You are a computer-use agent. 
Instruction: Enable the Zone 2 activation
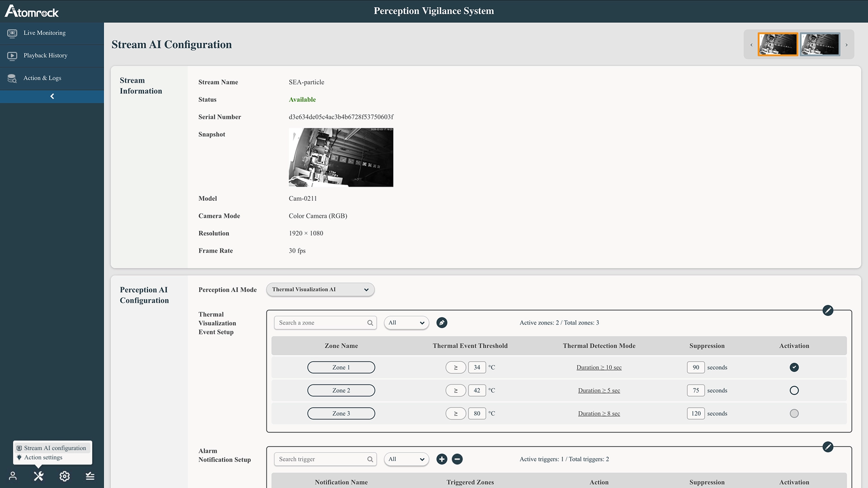click(x=794, y=390)
